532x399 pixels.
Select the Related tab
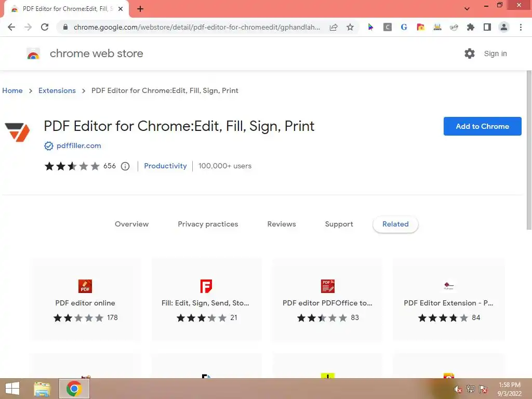pyautogui.click(x=395, y=224)
